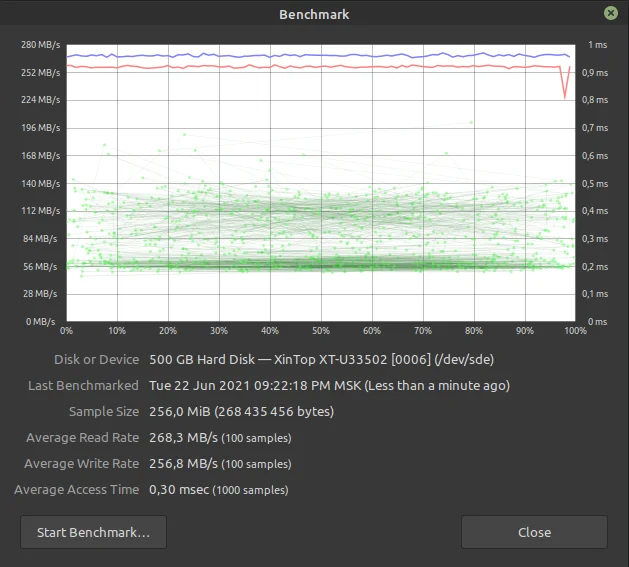Click the Average Read Rate label
This screenshot has height=567, width=629.
pyautogui.click(x=83, y=437)
